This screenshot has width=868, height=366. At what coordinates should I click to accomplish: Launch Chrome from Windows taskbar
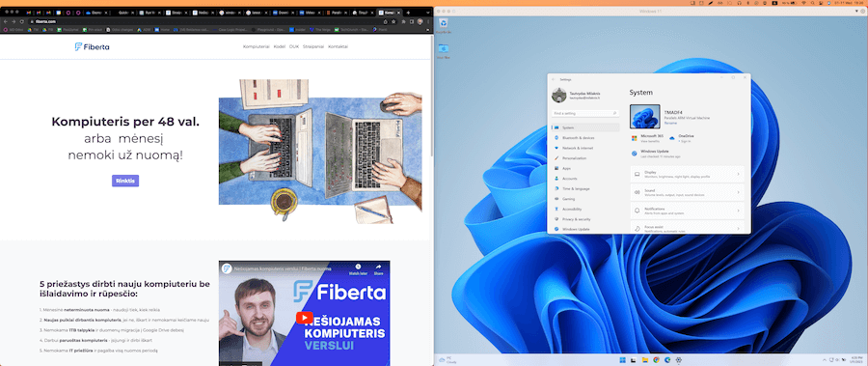coord(656,360)
